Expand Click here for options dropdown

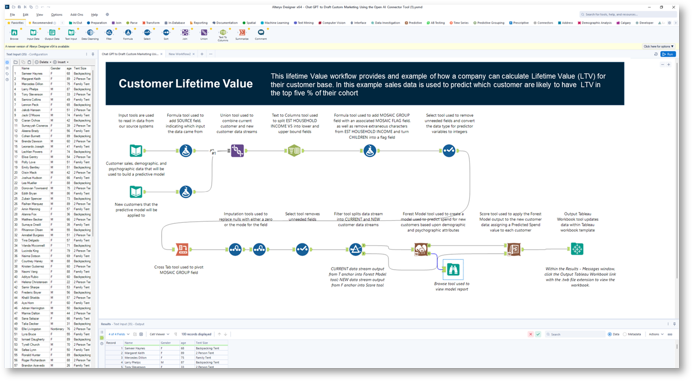click(x=658, y=46)
